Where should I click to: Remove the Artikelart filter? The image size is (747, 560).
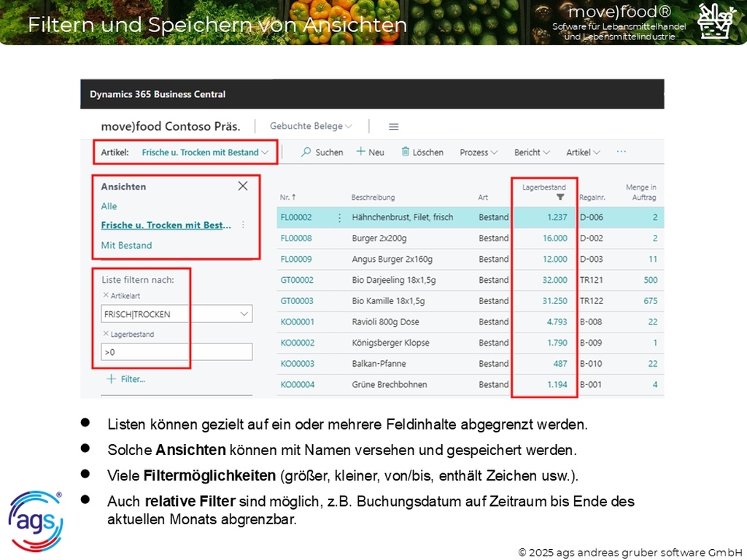click(x=106, y=295)
